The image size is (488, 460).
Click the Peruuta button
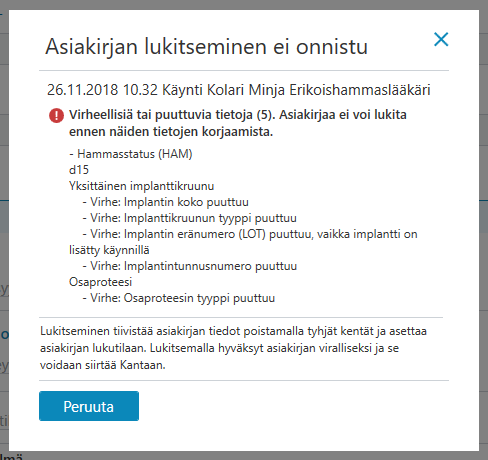(x=89, y=406)
